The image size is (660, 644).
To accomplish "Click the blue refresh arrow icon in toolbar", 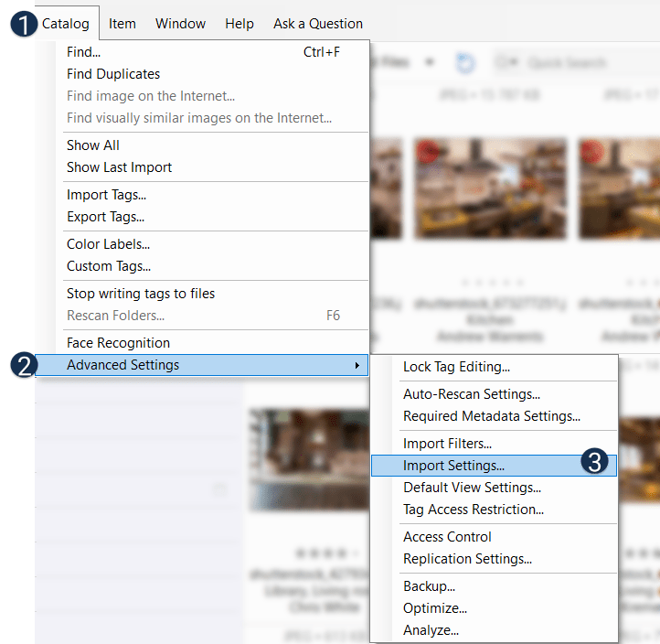I will coord(465,63).
